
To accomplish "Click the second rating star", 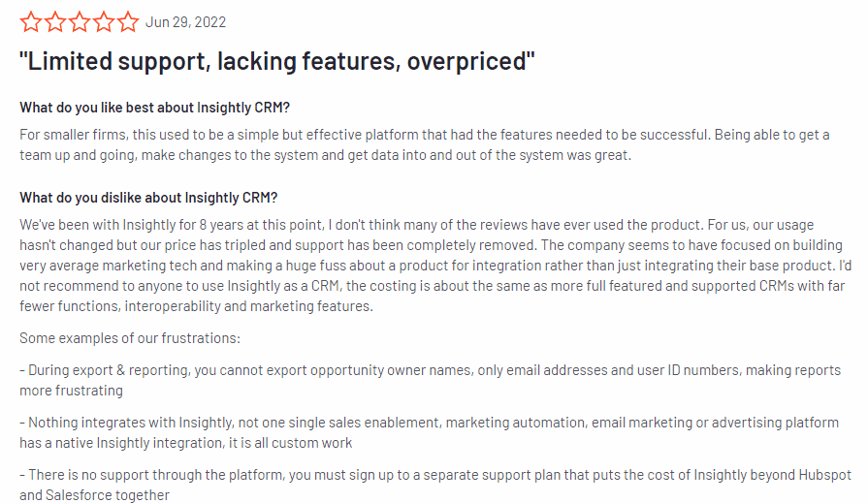I will pos(55,21).
